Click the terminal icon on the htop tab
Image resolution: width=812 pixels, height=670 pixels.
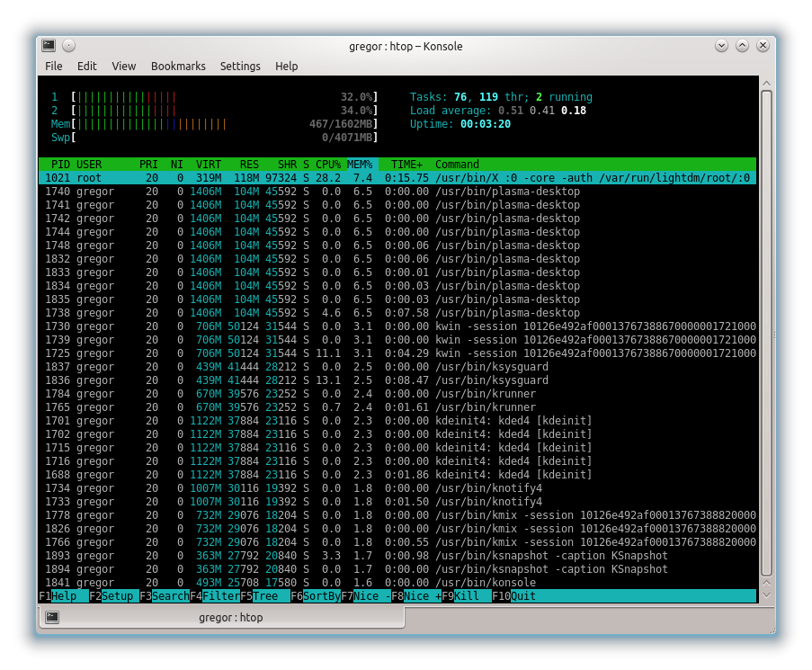pos(52,617)
